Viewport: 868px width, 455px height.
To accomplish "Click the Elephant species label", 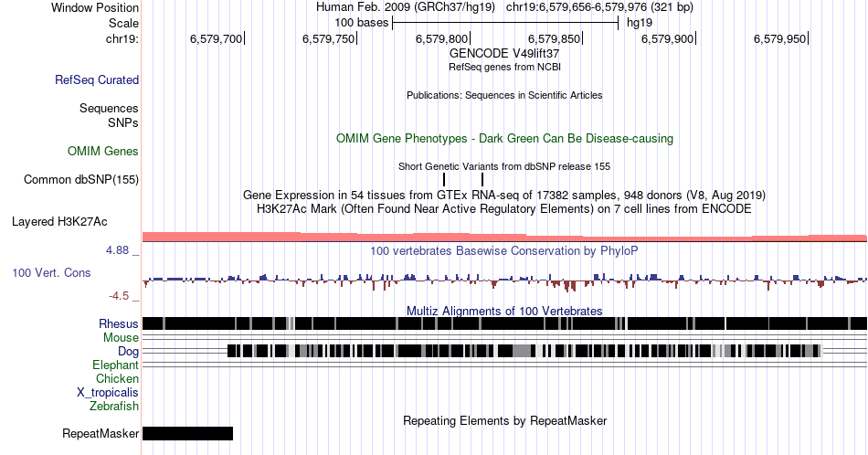I will point(116,365).
